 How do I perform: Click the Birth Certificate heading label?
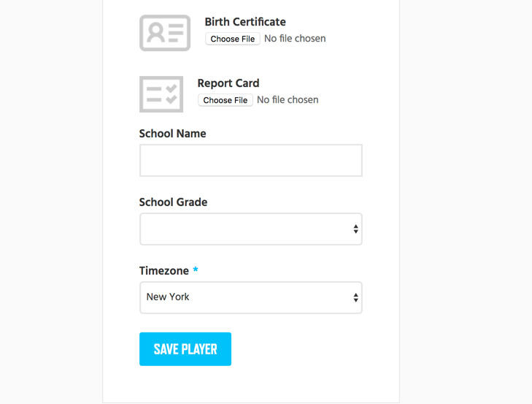tap(245, 22)
